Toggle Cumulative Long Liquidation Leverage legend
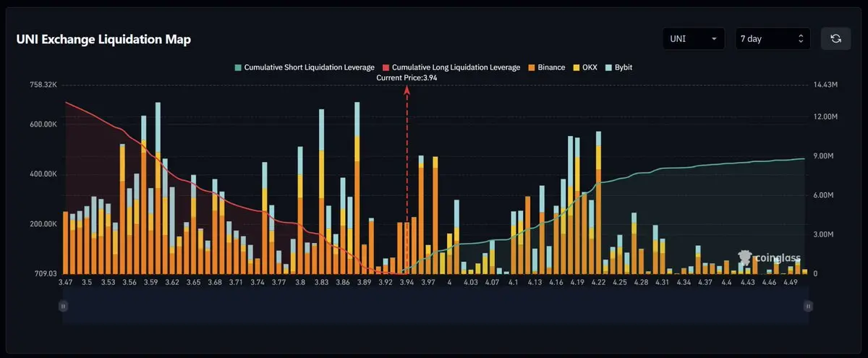The image size is (868, 358). pos(451,67)
